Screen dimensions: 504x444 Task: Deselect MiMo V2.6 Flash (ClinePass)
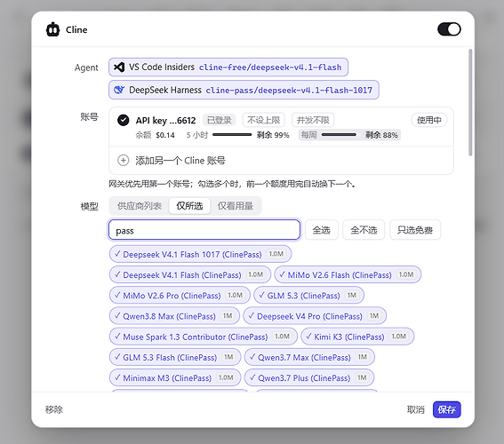pyautogui.click(x=348, y=274)
